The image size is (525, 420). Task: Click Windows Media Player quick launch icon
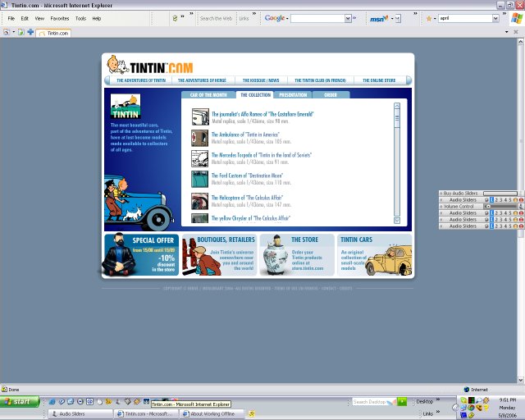tap(80, 402)
